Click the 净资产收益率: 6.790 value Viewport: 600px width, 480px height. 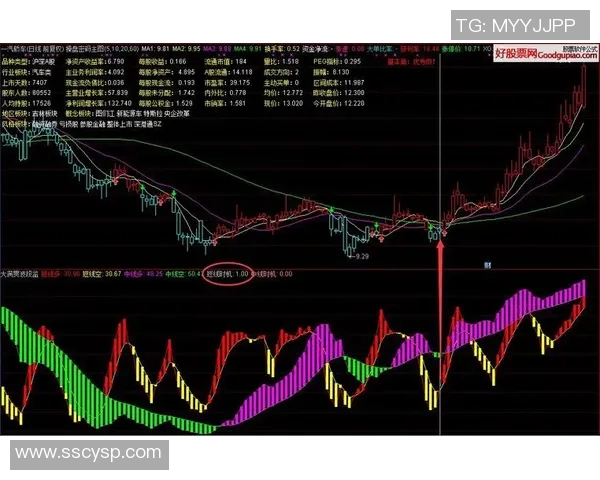pyautogui.click(x=95, y=62)
